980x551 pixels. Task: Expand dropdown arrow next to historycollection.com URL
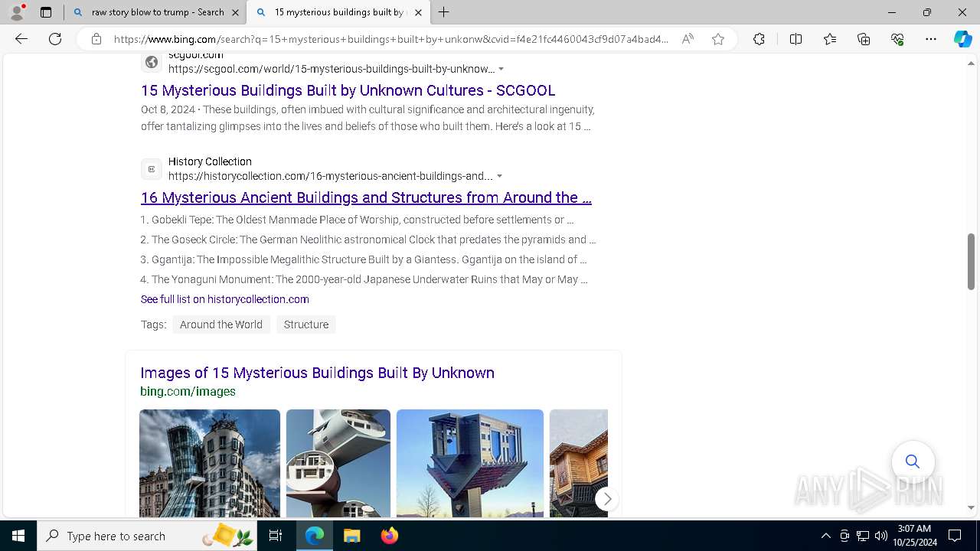click(499, 176)
